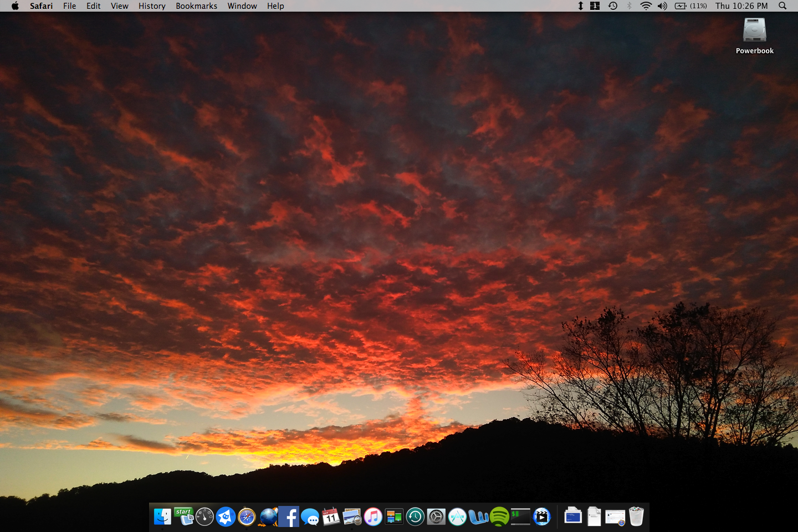798x532 pixels.
Task: Open the File menu
Action: 69,6
